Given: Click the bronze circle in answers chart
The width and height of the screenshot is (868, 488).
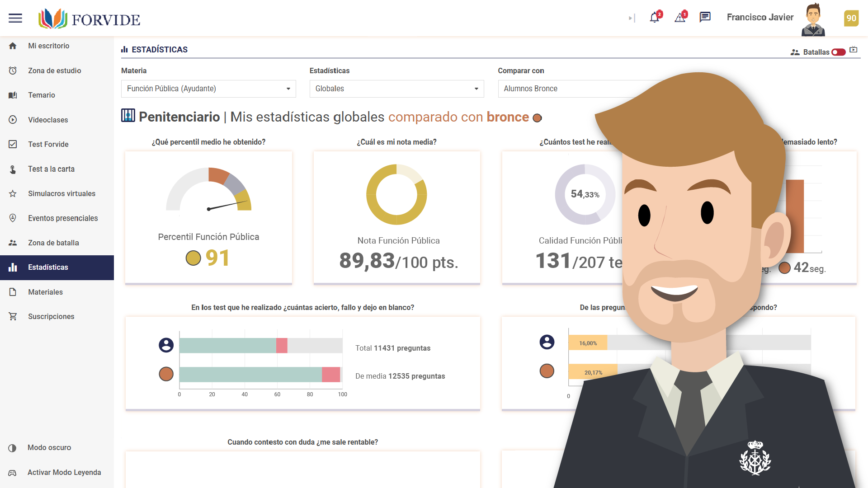Looking at the screenshot, I should (166, 374).
